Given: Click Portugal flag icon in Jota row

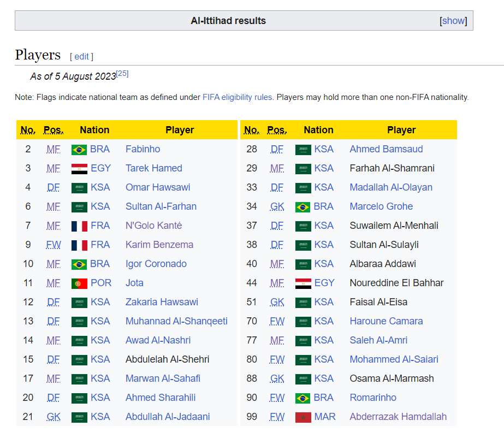Looking at the screenshot, I should coord(79,283).
